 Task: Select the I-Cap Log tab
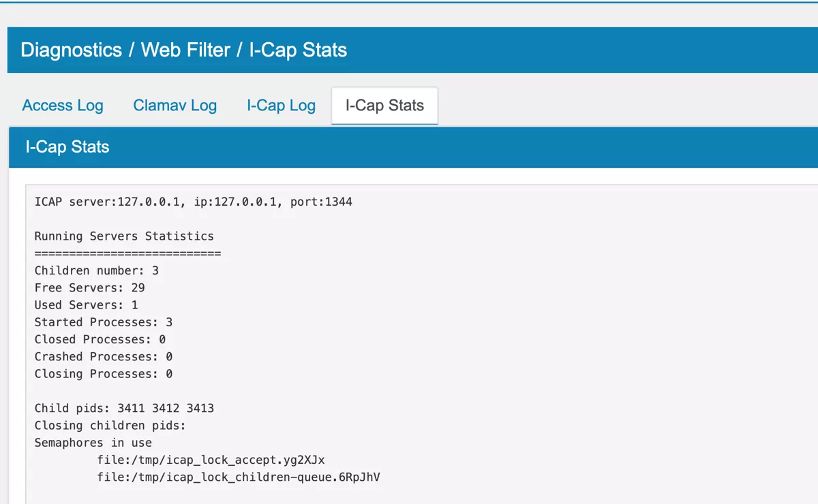coord(281,106)
